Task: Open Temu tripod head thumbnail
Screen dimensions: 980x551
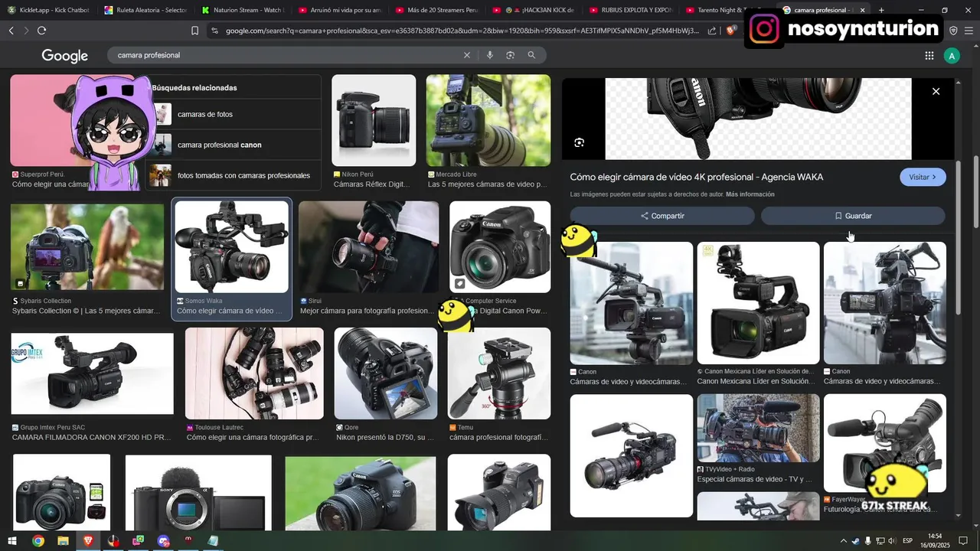Action: tap(499, 373)
